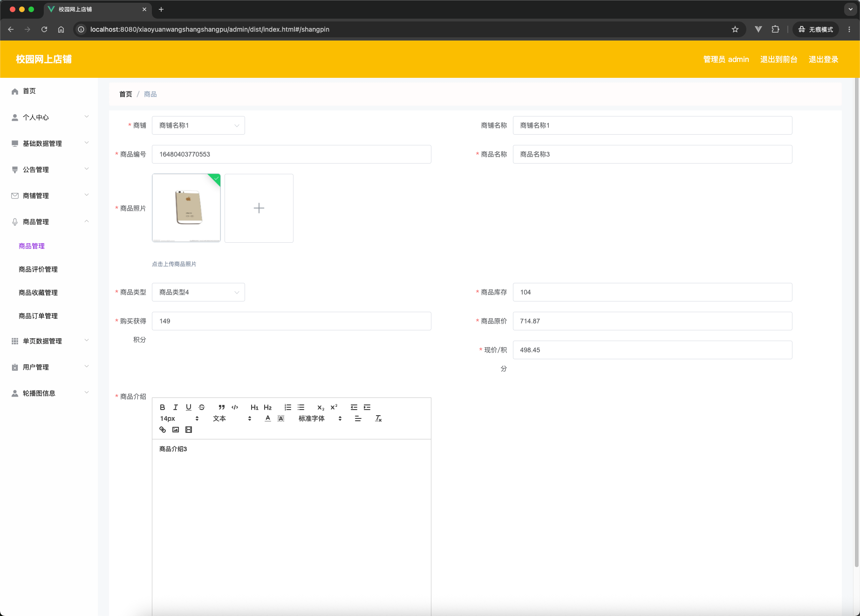Image resolution: width=860 pixels, height=616 pixels.
Task: Open the text alignment options
Action: (x=358, y=418)
